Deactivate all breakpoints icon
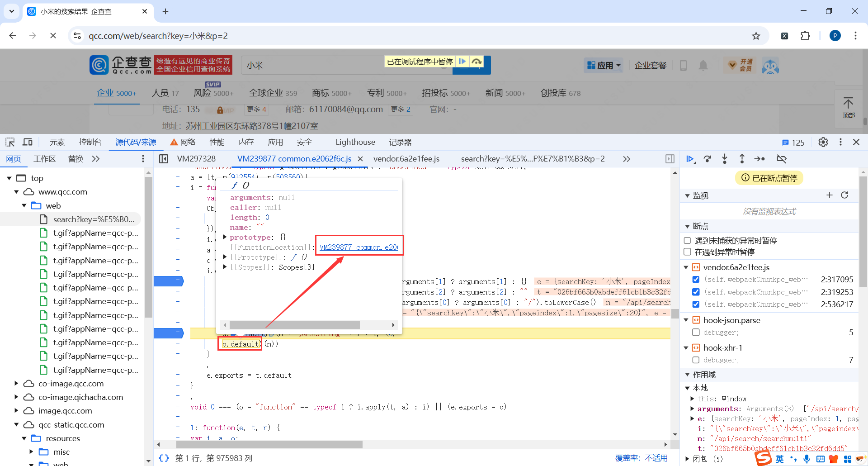868x466 pixels. point(782,159)
